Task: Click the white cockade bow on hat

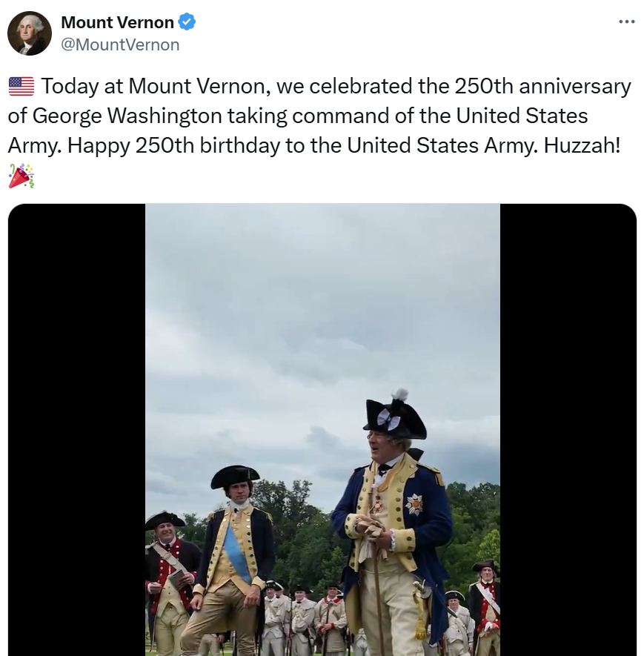Action: (x=388, y=419)
